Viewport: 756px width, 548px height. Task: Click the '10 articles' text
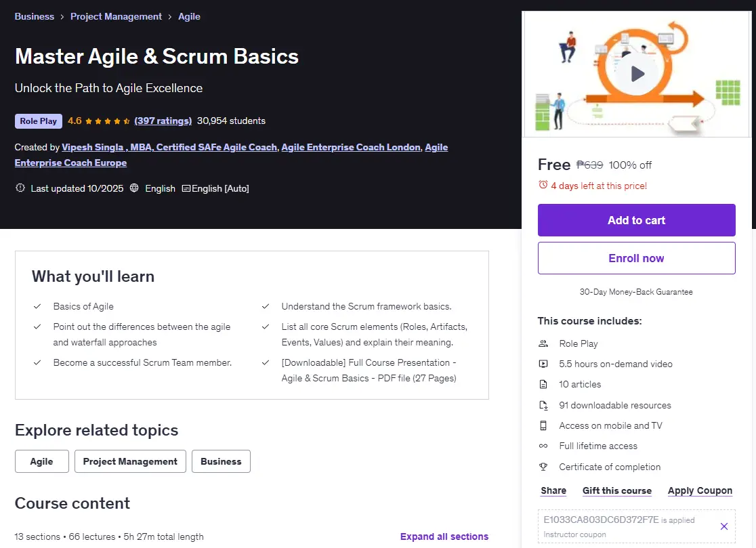tap(580, 384)
